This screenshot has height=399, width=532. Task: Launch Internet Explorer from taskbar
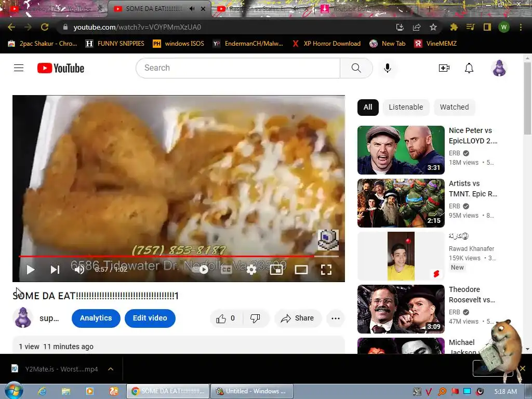click(42, 391)
